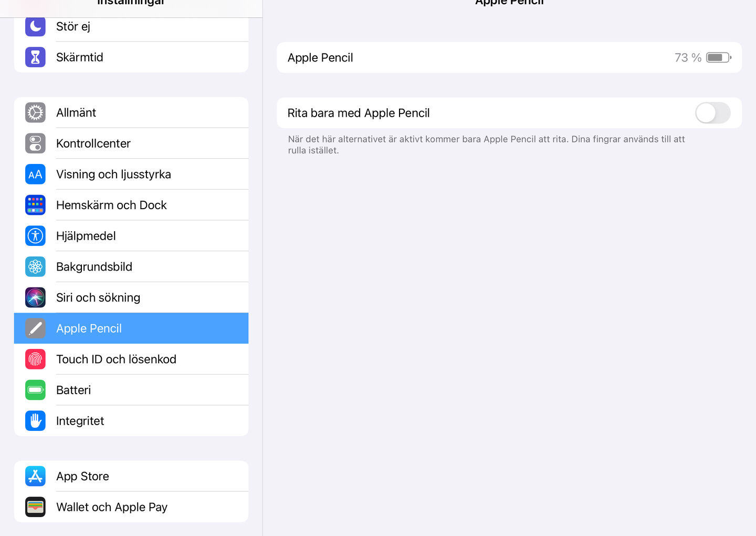Screen dimensions: 756x536
Task: Open Allmänt settings
Action: point(131,112)
